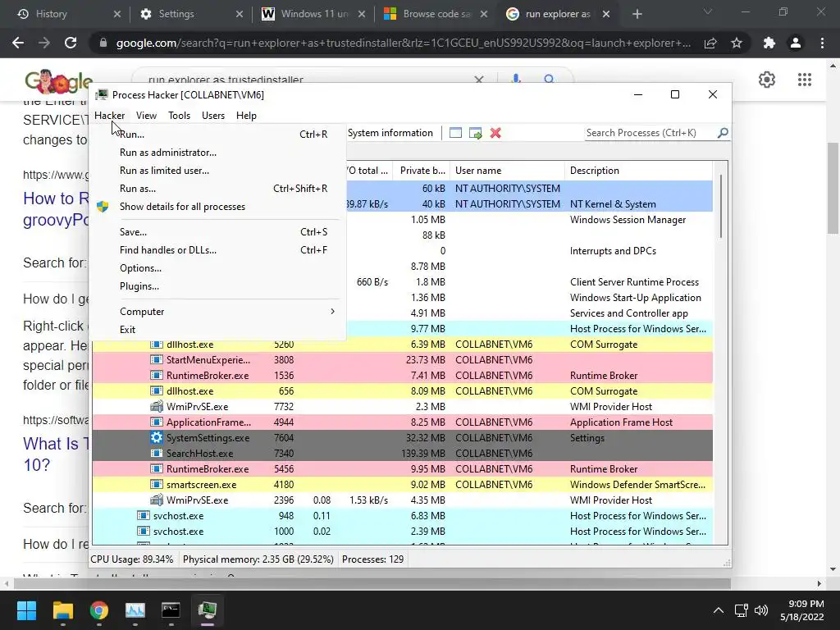
Task: Open a new Chrome tab
Action: tap(637, 15)
